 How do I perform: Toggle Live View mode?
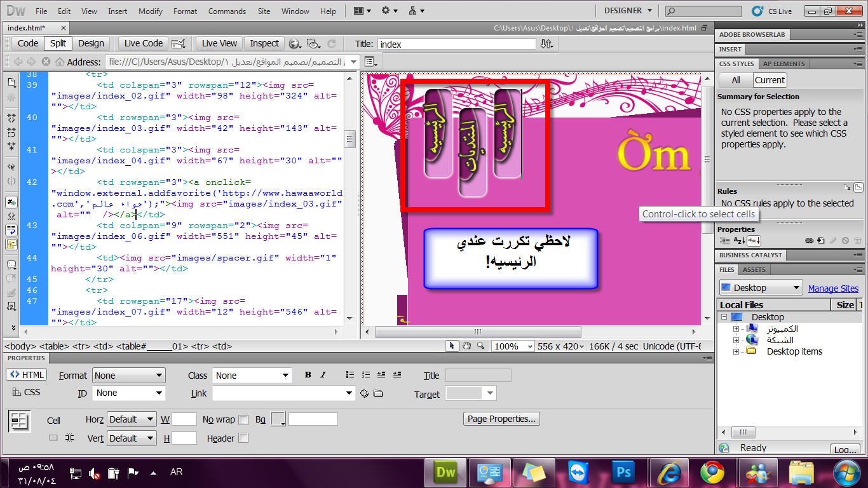[219, 43]
